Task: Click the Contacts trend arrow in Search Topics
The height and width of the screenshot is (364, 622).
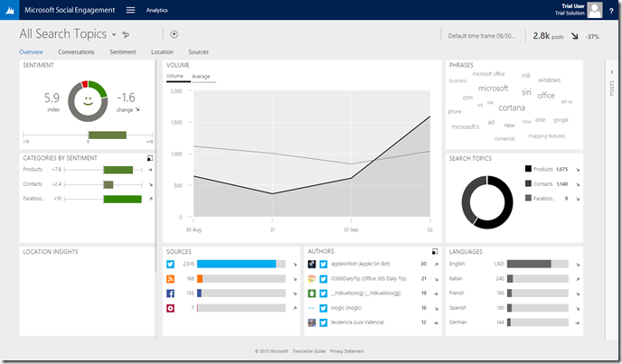Action: pyautogui.click(x=578, y=184)
